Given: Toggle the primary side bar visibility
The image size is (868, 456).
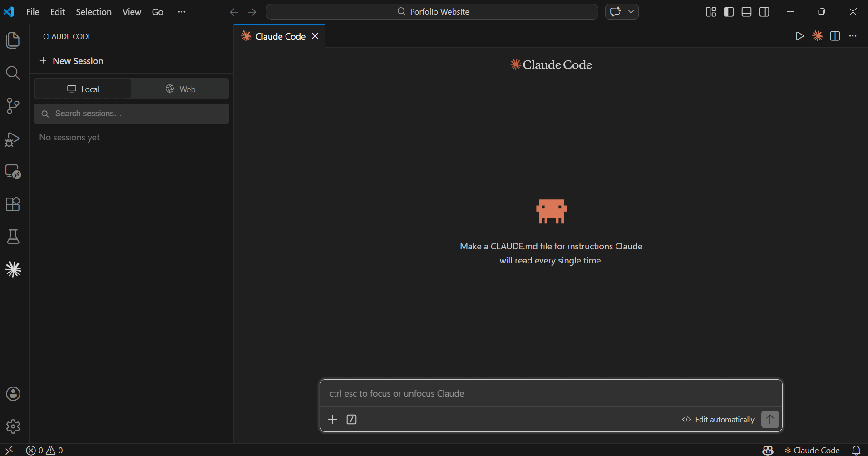Looking at the screenshot, I should pos(729,12).
